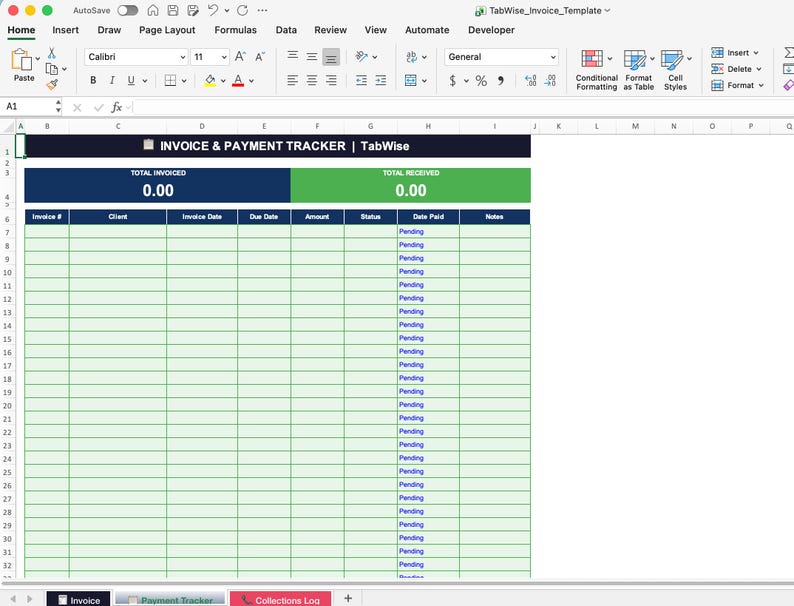Add a new sheet with plus button
The height and width of the screenshot is (606, 794).
(348, 598)
